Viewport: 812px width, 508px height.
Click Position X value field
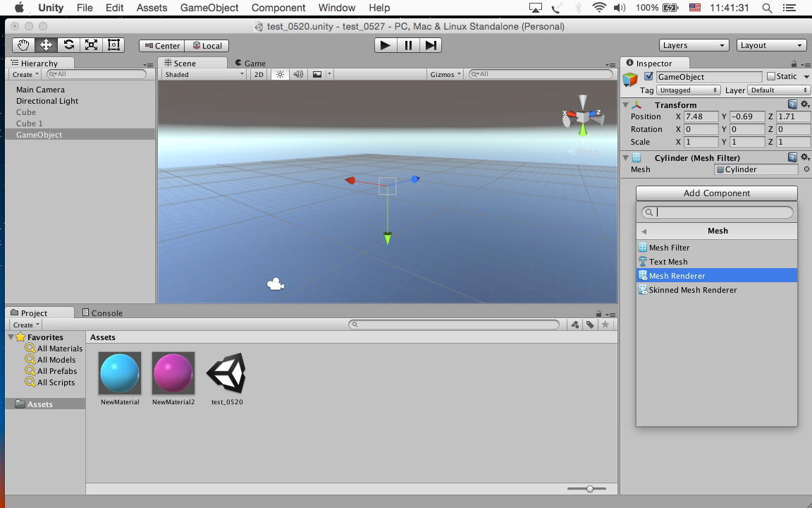pyautogui.click(x=701, y=116)
